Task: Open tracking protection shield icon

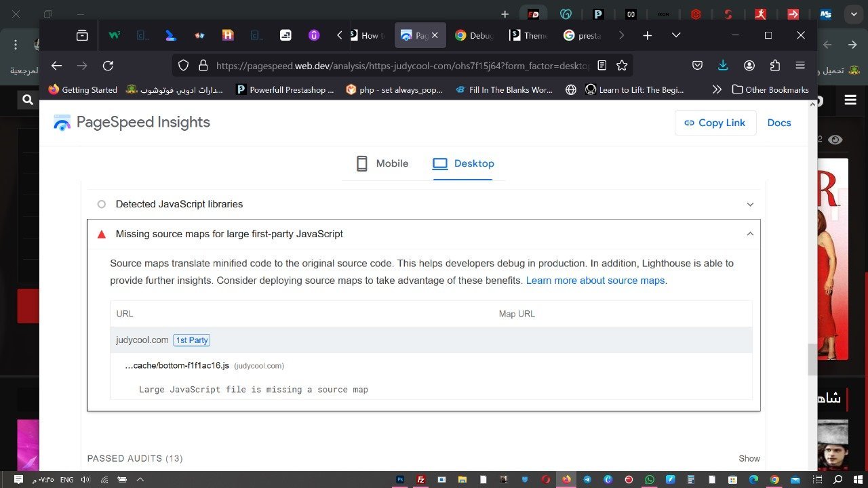Action: 183,66
